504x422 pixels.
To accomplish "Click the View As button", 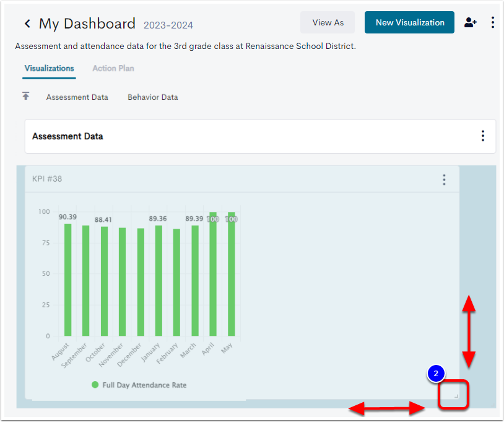I will coord(328,22).
